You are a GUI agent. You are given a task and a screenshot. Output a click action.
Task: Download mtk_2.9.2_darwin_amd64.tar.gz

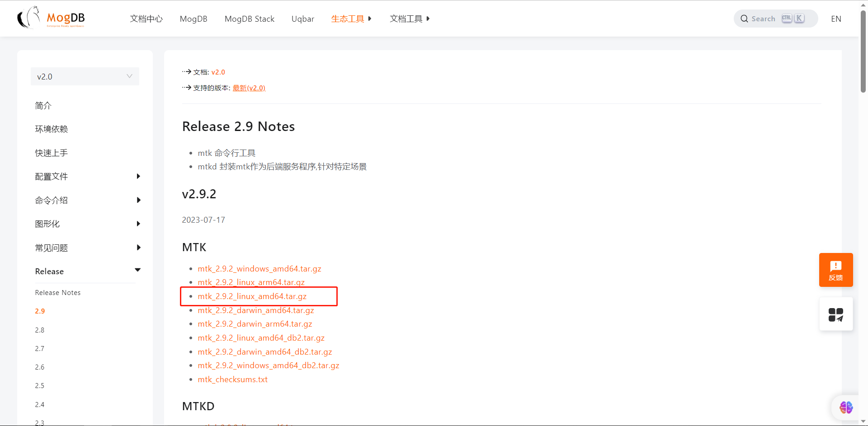point(256,310)
